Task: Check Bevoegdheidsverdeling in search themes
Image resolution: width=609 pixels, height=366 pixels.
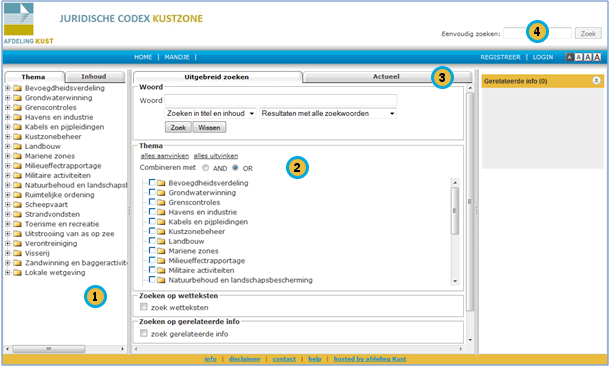Action: [x=152, y=182]
